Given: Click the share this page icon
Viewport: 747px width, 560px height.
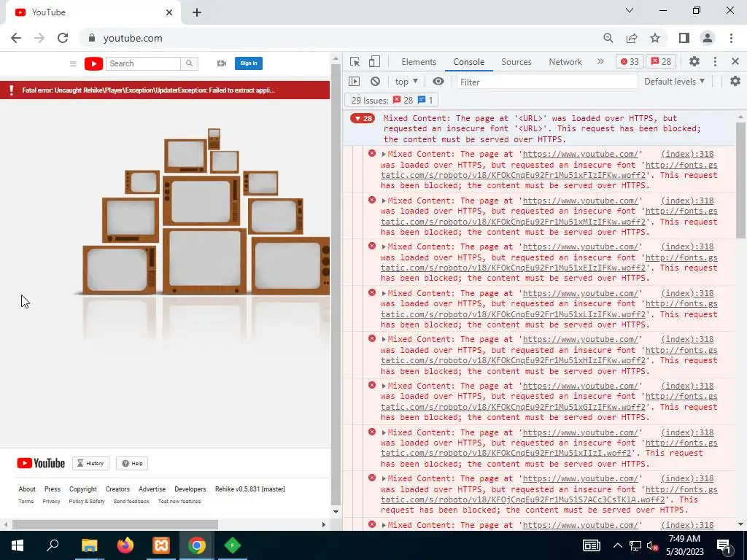Looking at the screenshot, I should coord(632,38).
